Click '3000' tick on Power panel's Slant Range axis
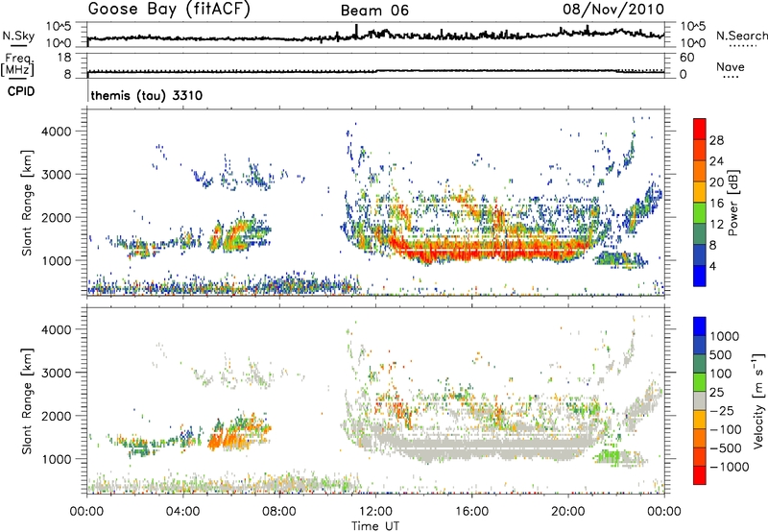This screenshot has width=768, height=532. [x=57, y=175]
